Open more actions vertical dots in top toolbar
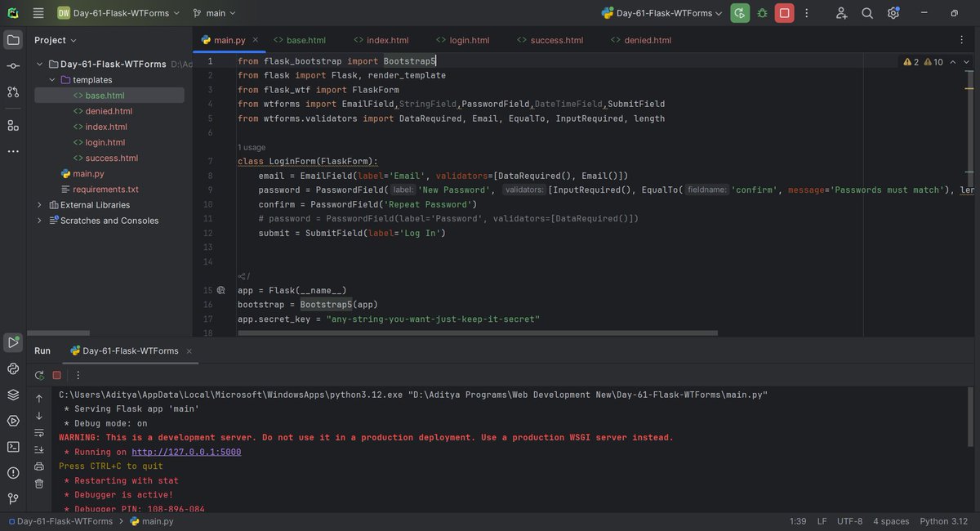980x531 pixels. point(808,13)
